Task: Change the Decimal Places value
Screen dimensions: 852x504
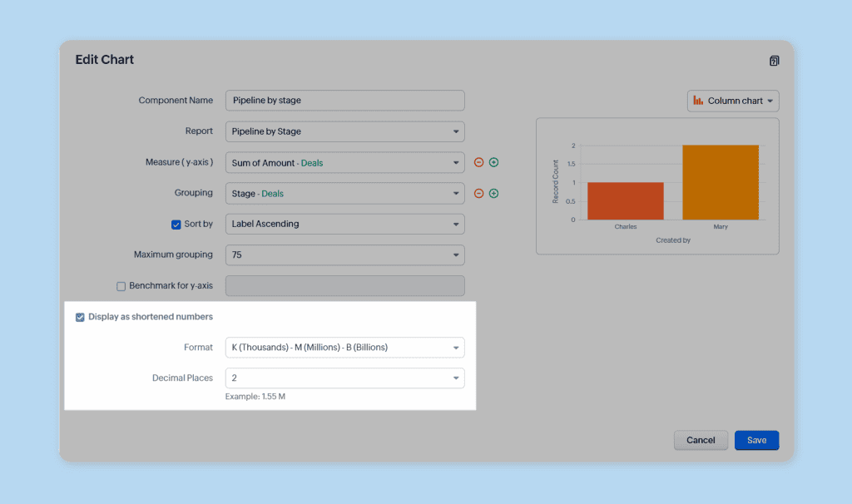Action: click(344, 378)
